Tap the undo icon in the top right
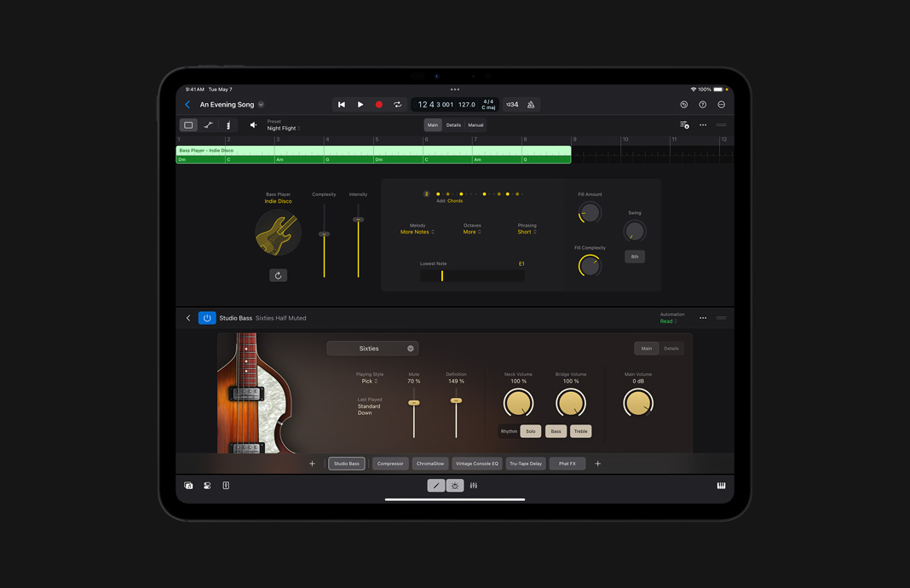The width and height of the screenshot is (910, 588). tap(684, 104)
